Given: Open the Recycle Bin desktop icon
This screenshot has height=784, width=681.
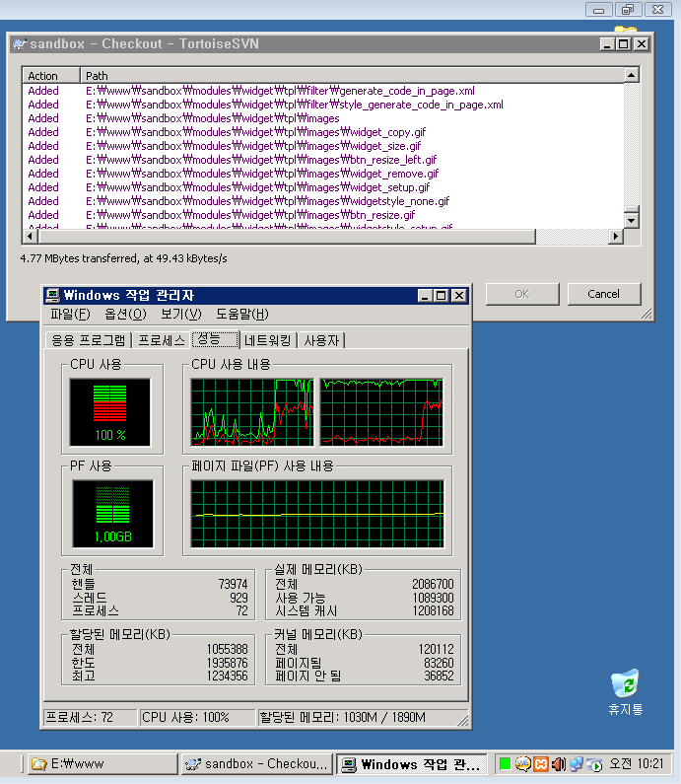Looking at the screenshot, I should coord(625,691).
